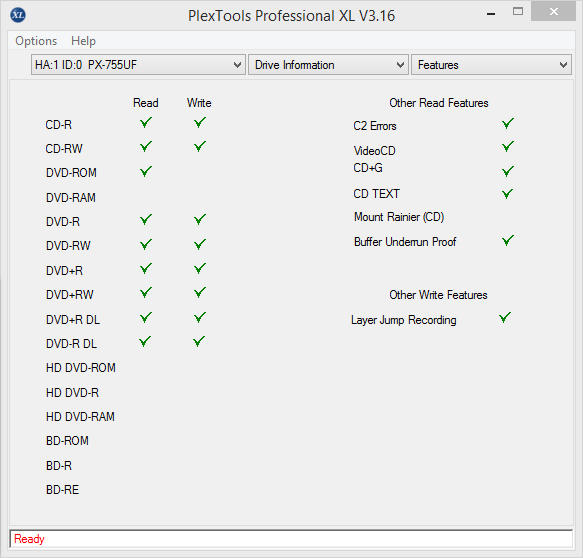The width and height of the screenshot is (583, 558).
Task: Click the Mount Rainier (CD) label
Action: coord(399,217)
